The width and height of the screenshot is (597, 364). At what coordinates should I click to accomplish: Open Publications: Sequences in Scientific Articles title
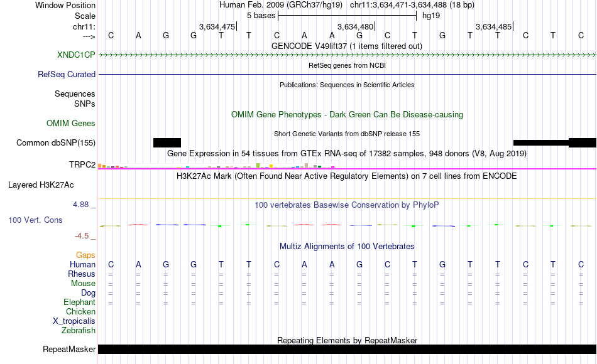point(347,85)
